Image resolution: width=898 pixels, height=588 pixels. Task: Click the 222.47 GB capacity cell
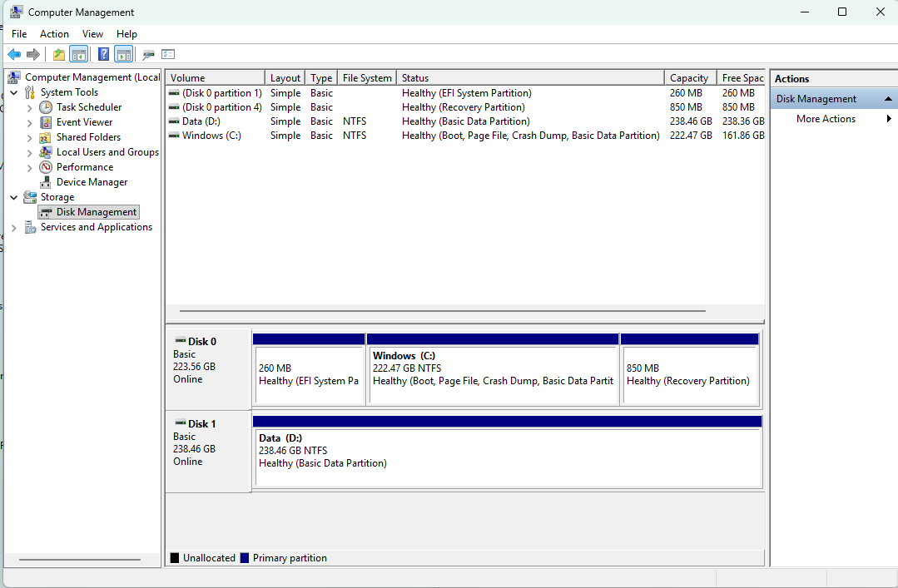click(x=691, y=136)
